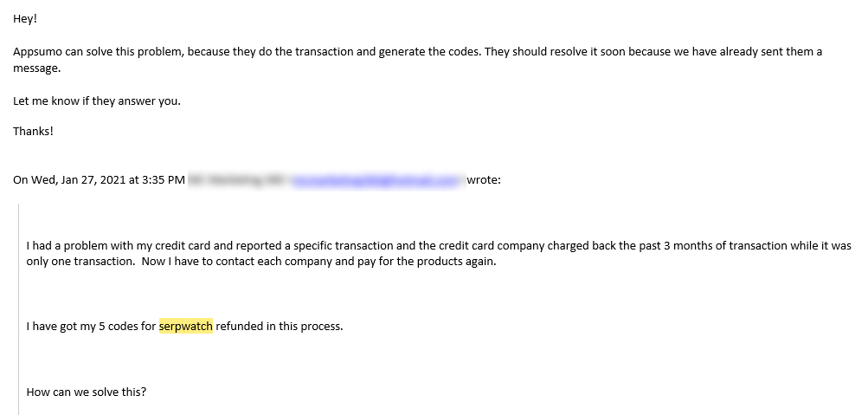868x415 pixels.
Task: Click the blurred sender name before the email
Action: point(237,180)
